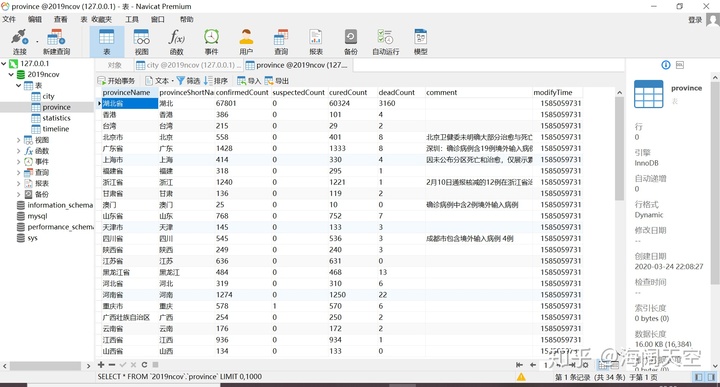Image resolution: width=720 pixels, height=387 pixels.
Task: Click the deadCount column header
Action: coord(396,92)
